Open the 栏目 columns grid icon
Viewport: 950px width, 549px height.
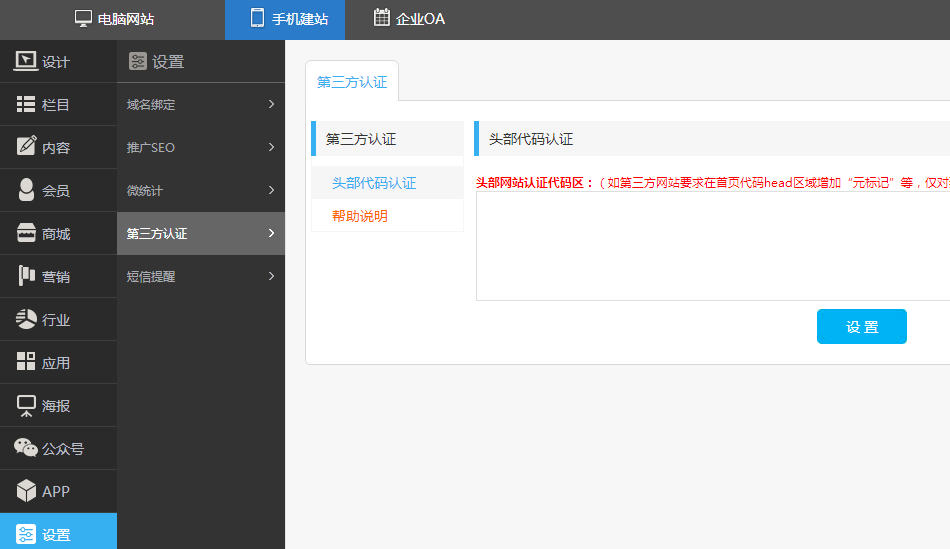[26, 104]
